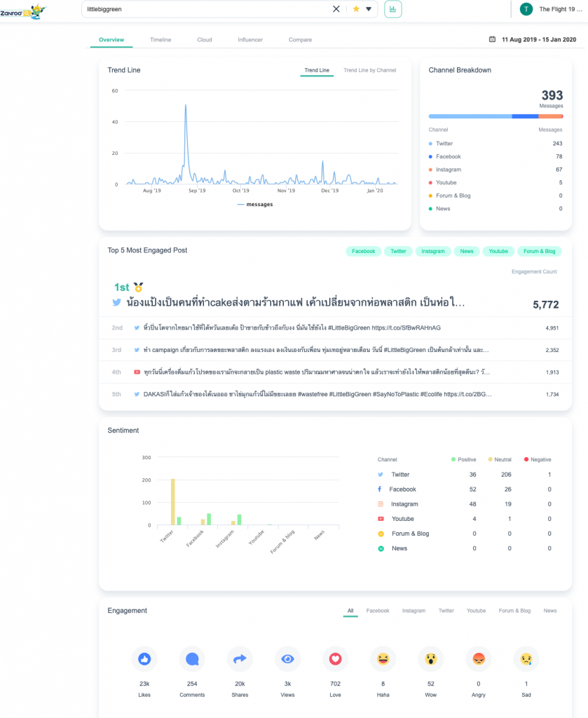Image resolution: width=588 pixels, height=718 pixels.
Task: Open the bar chart report icon
Action: [x=393, y=9]
